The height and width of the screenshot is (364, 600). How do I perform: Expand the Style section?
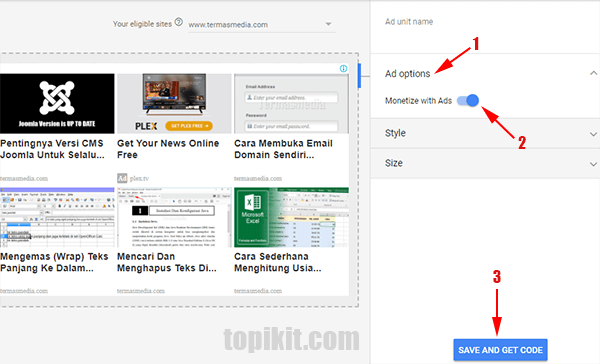[485, 133]
